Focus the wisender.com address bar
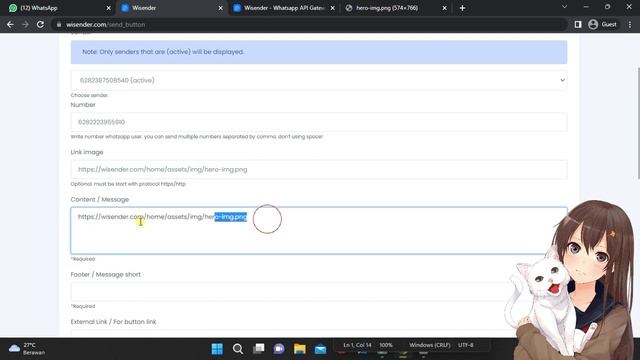The height and width of the screenshot is (360, 640). coord(309,24)
